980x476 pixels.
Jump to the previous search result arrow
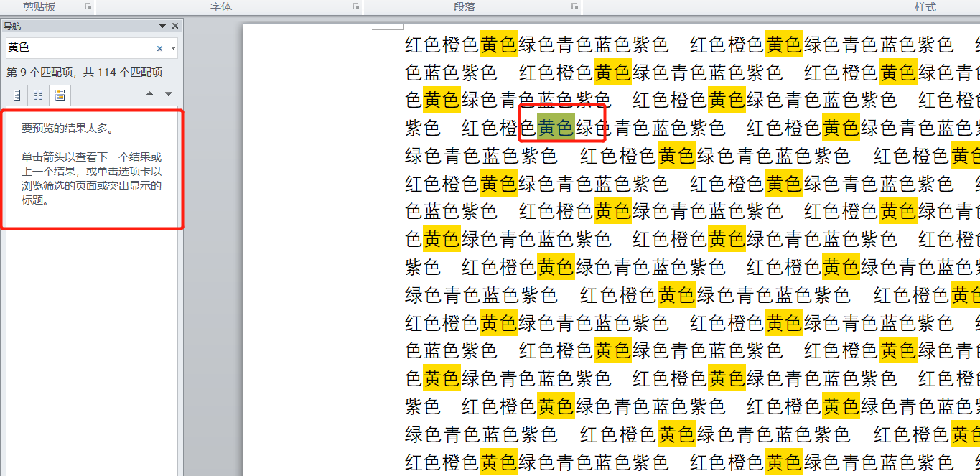[x=149, y=94]
